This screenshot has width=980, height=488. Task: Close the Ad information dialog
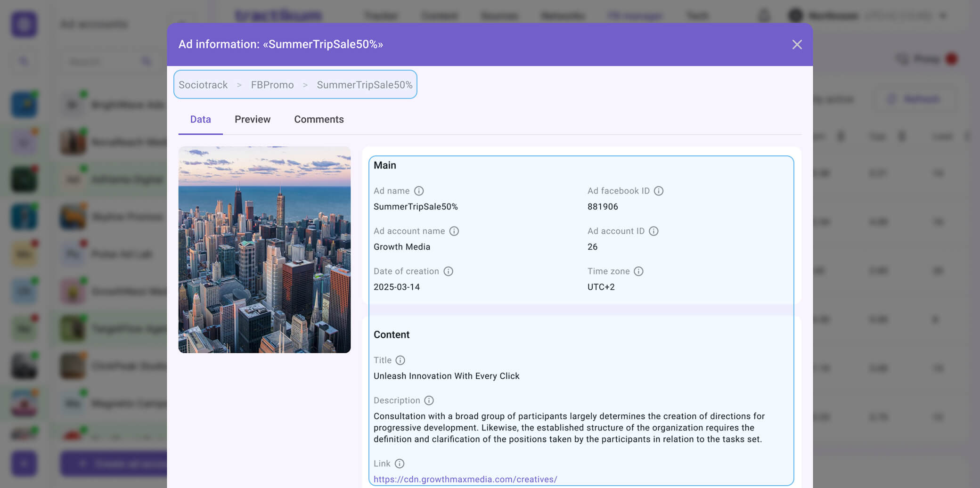point(797,44)
